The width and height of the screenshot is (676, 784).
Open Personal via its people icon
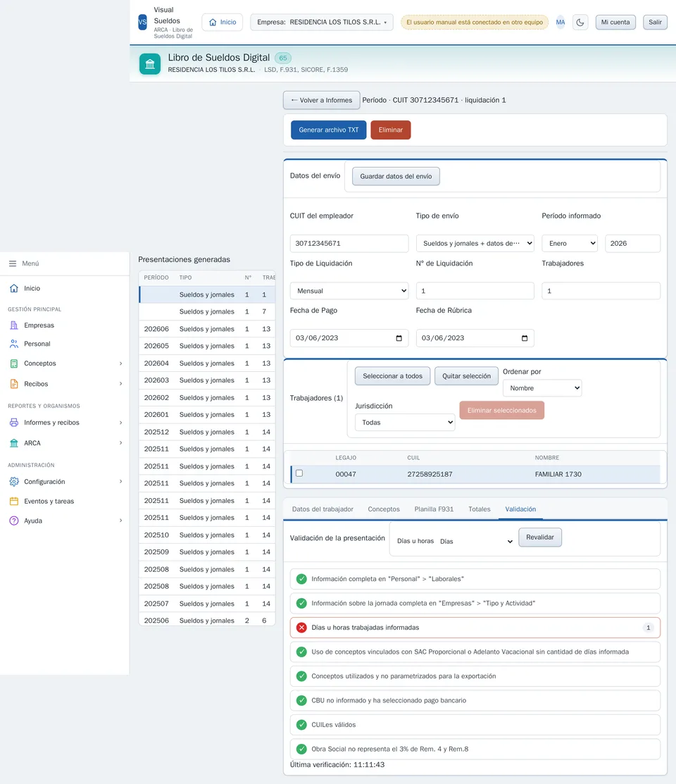[x=14, y=344]
